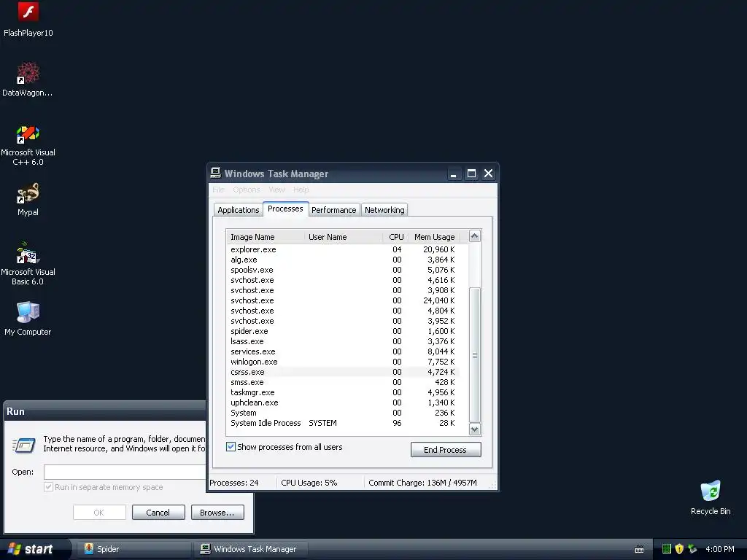Select the svchost.exe using 24,040 K

pyautogui.click(x=343, y=300)
